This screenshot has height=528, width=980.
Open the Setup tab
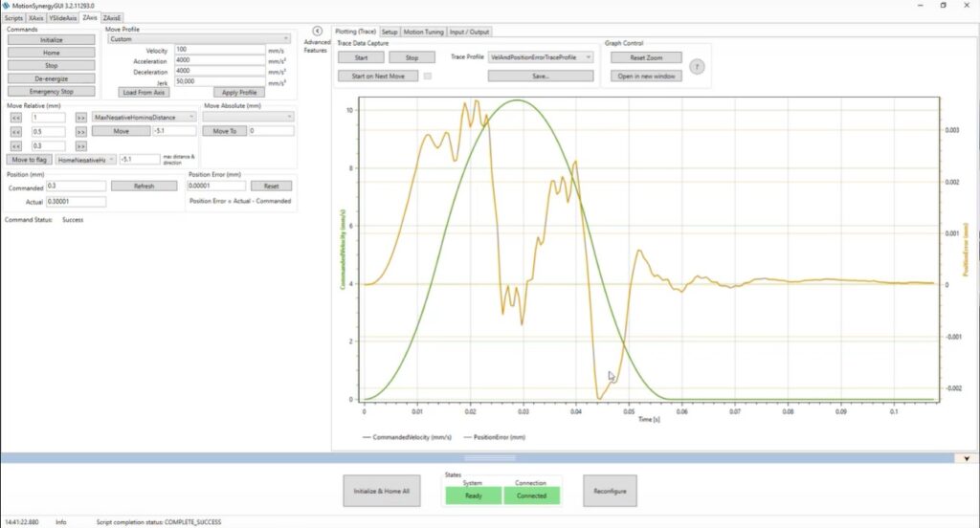(x=390, y=32)
